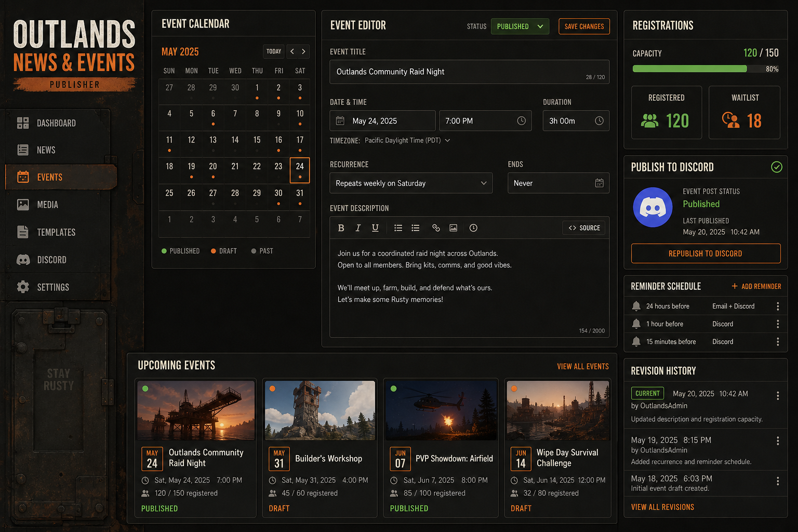Image resolution: width=798 pixels, height=532 pixels.
Task: Open the View All Revisions link
Action: [662, 507]
